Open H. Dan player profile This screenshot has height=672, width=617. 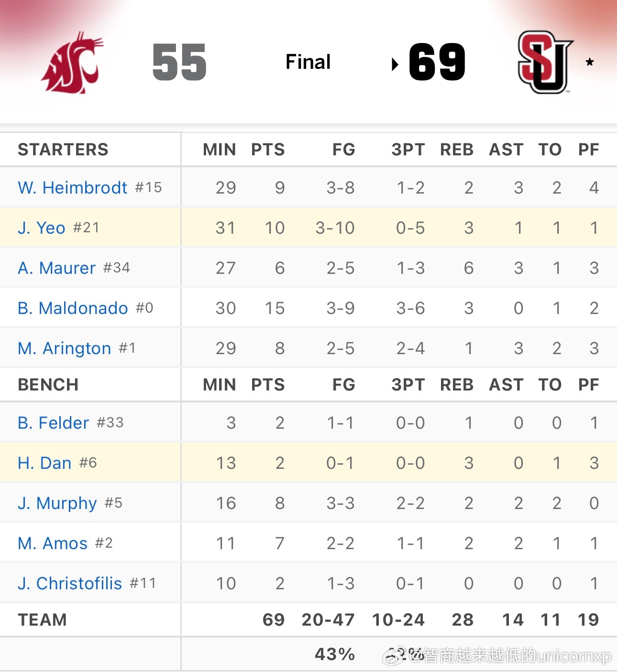click(44, 463)
